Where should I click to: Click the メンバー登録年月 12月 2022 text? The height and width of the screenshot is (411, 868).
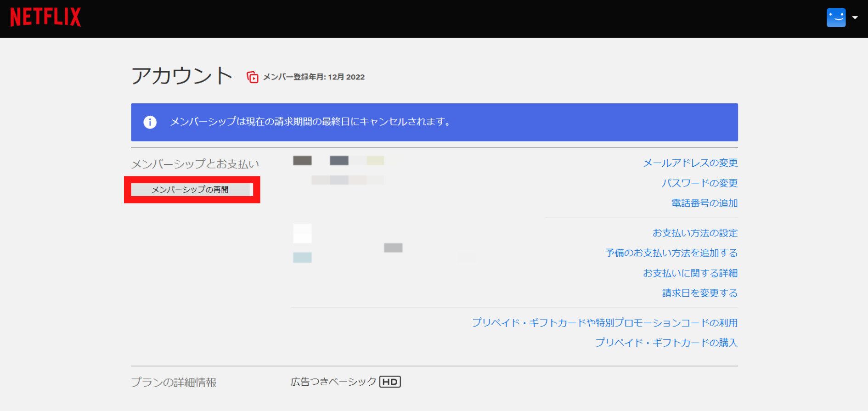314,77
